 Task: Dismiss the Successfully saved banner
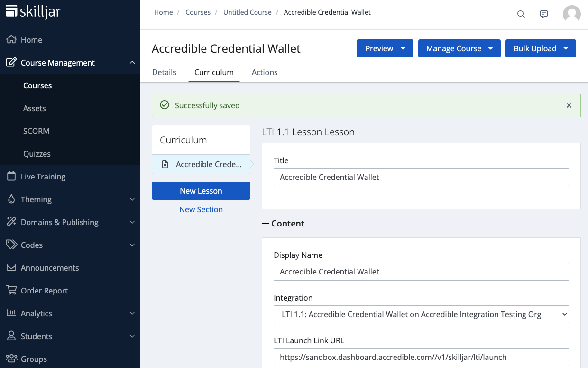click(x=569, y=105)
